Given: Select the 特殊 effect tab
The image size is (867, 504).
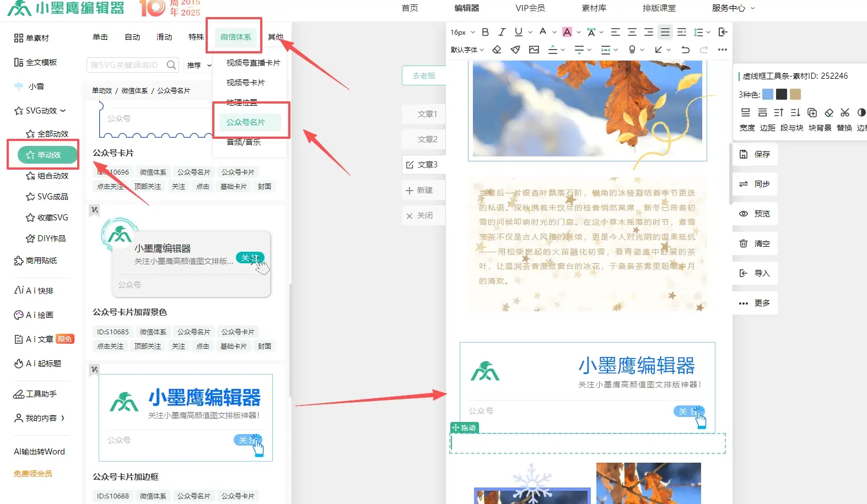Looking at the screenshot, I should [196, 37].
